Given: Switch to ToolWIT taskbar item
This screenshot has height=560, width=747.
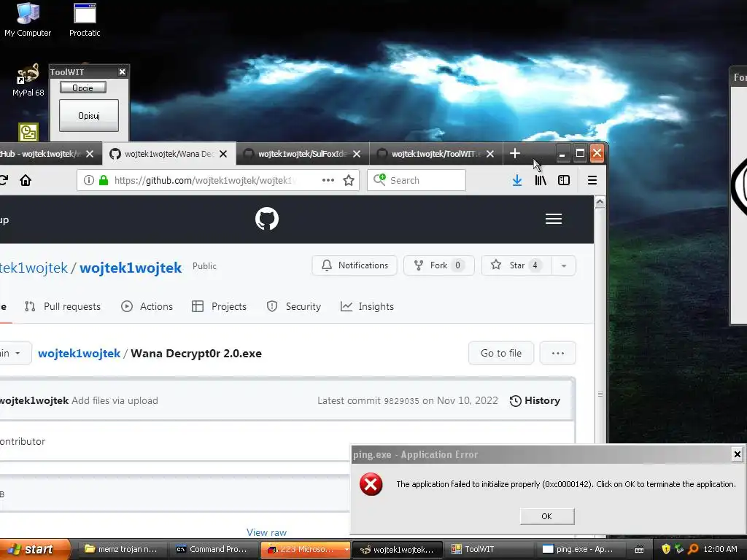Looking at the screenshot, I should (x=488, y=549).
